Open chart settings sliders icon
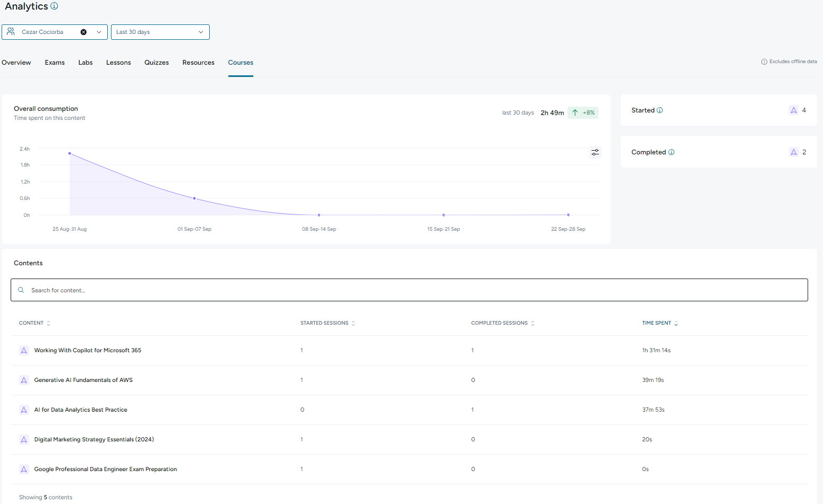Image resolution: width=823 pixels, height=504 pixels. pyautogui.click(x=595, y=152)
